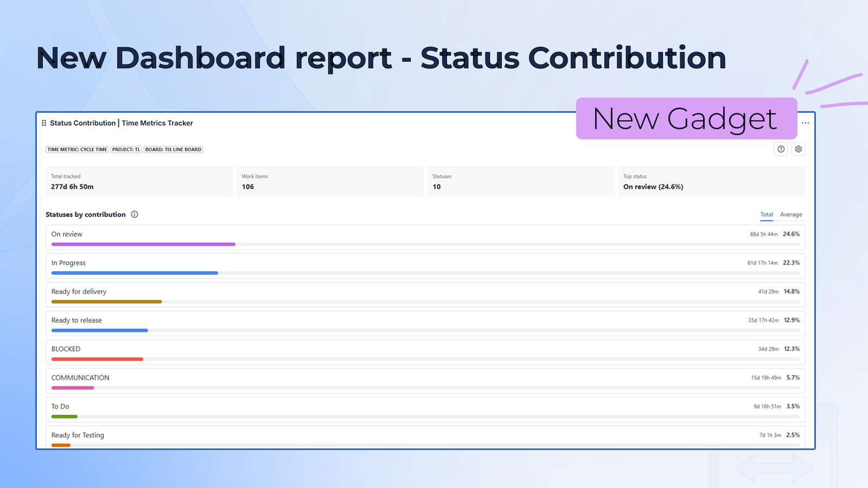
Task: Click the BOARD: TIS LINE BOARD tag
Action: (173, 150)
